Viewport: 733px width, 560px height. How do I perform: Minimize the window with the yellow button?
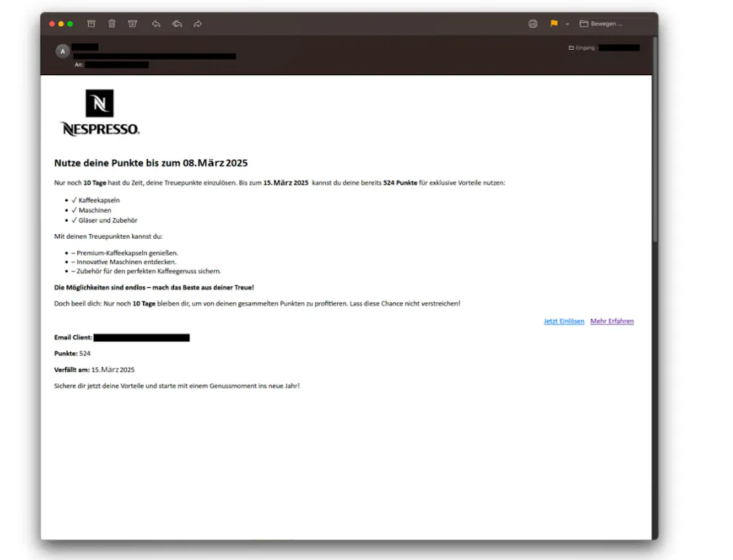pos(60,24)
